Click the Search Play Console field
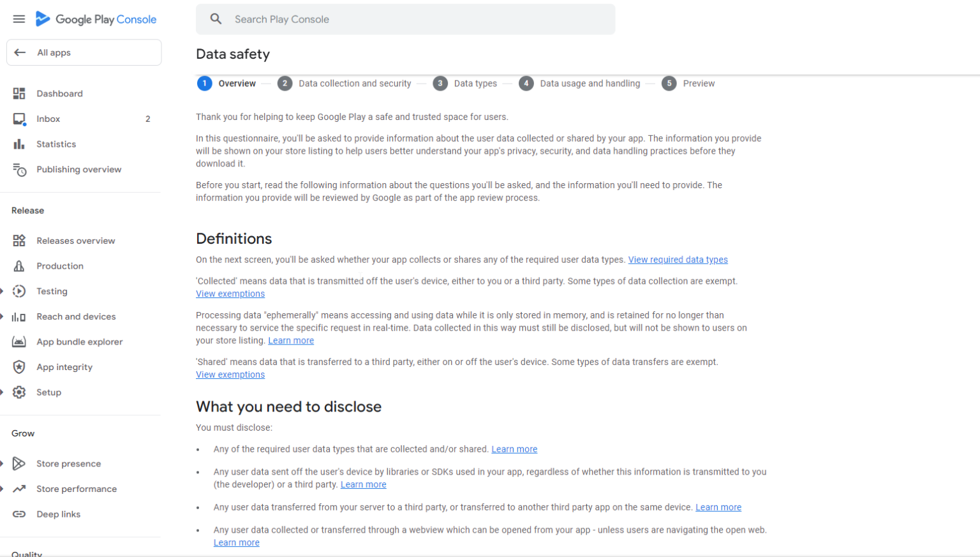Viewport: 980px width, 557px height. click(406, 19)
